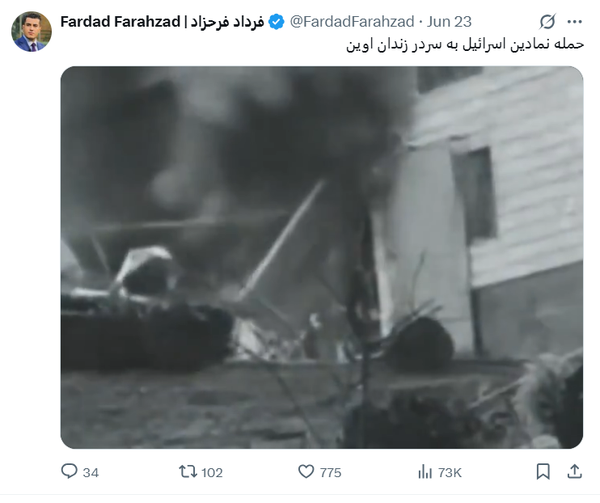Open the view analytics bar-chart icon

pos(425,472)
